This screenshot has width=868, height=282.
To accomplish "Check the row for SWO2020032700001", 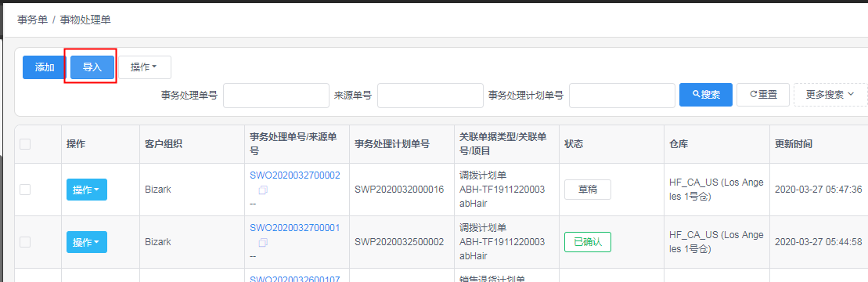I will pos(25,242).
